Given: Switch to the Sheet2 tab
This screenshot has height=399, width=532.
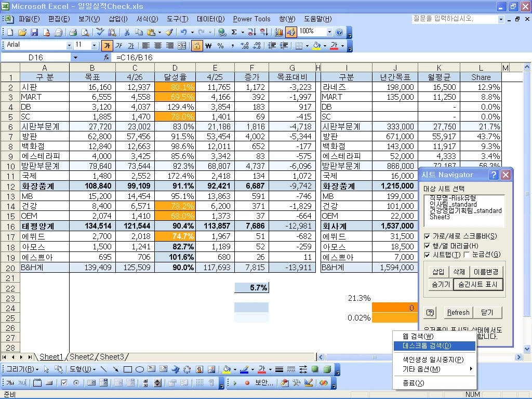Looking at the screenshot, I should pyautogui.click(x=82, y=357).
